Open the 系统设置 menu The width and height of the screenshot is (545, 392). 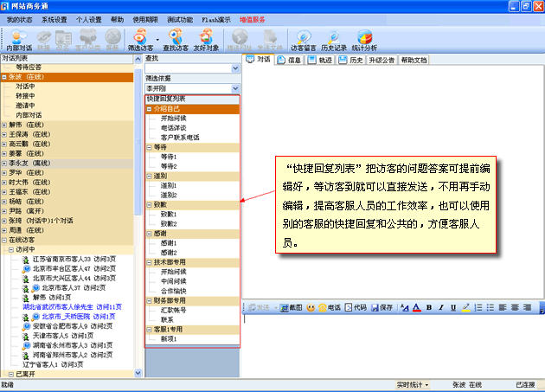coord(54,18)
